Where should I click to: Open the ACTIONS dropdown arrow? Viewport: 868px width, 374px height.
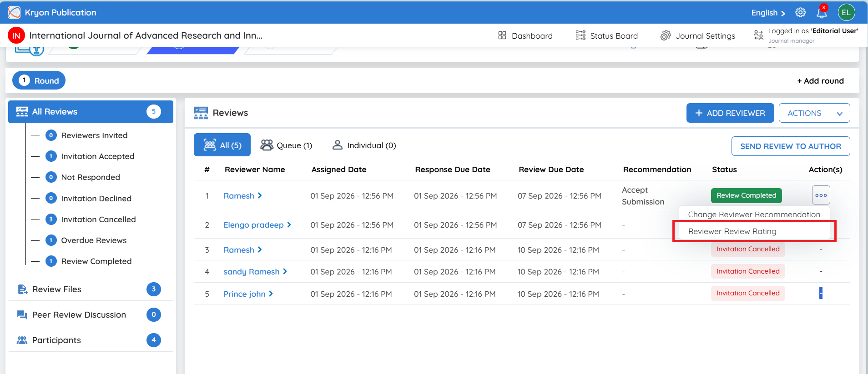(840, 113)
